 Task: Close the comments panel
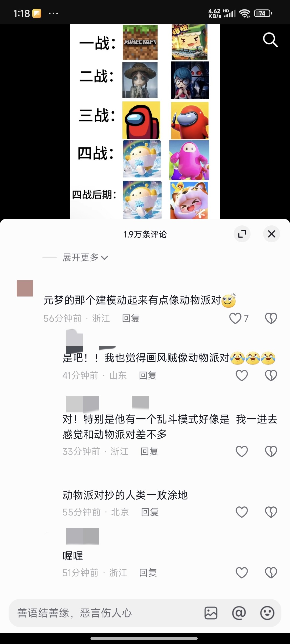[271, 234]
